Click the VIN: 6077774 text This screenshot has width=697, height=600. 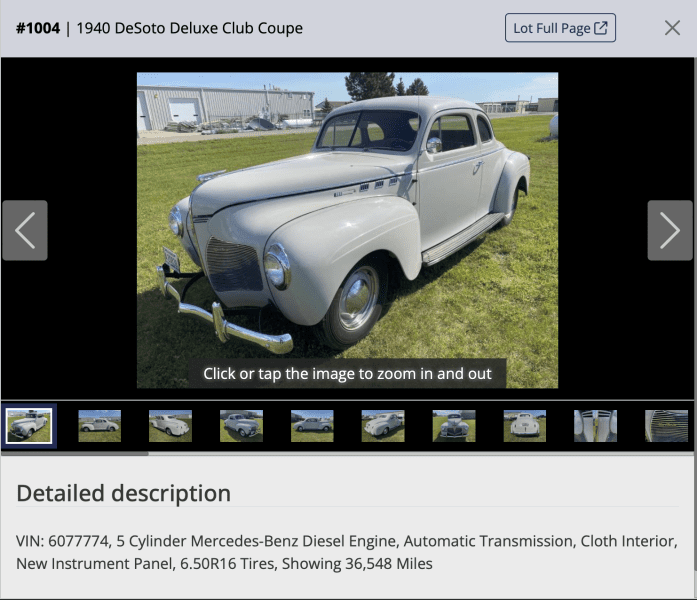[x=62, y=541]
